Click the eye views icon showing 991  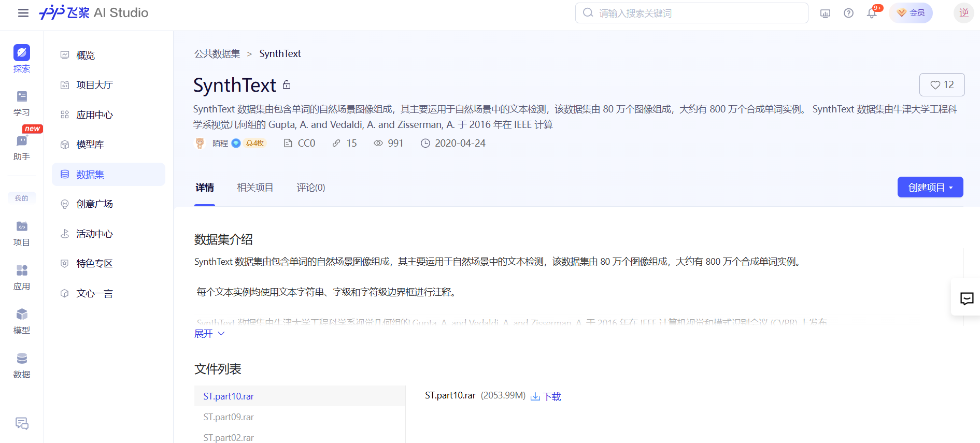pos(378,143)
